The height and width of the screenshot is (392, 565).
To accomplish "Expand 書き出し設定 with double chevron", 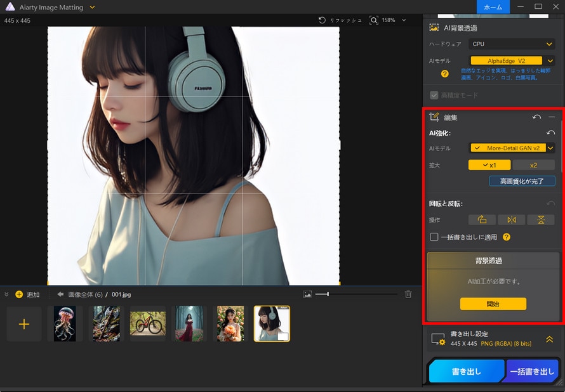I will [550, 339].
